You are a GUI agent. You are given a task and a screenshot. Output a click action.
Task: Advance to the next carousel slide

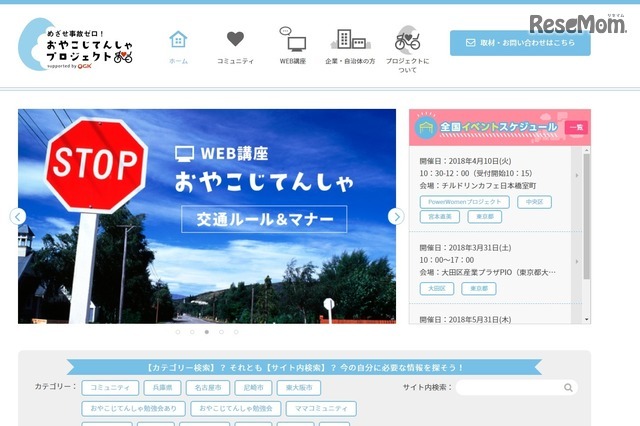(396, 216)
